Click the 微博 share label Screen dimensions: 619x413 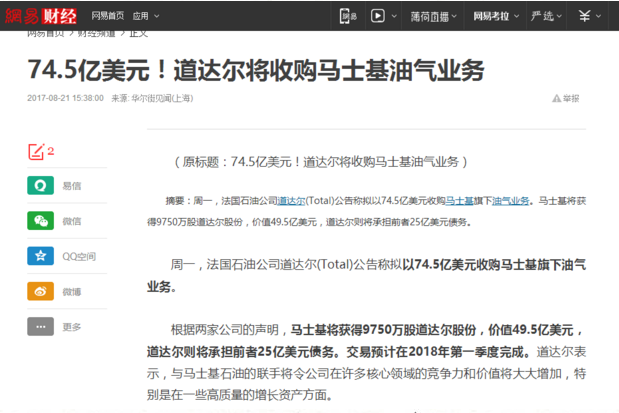click(72, 292)
